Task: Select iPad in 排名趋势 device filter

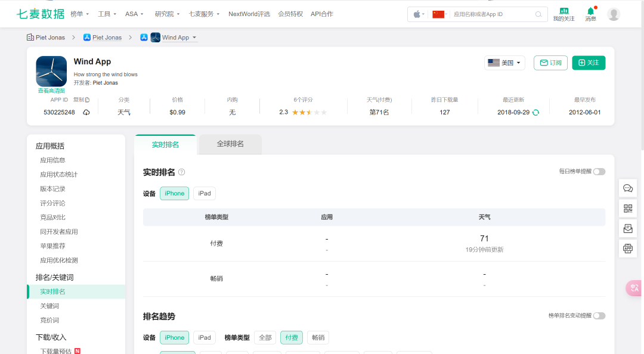Action: pyautogui.click(x=205, y=337)
